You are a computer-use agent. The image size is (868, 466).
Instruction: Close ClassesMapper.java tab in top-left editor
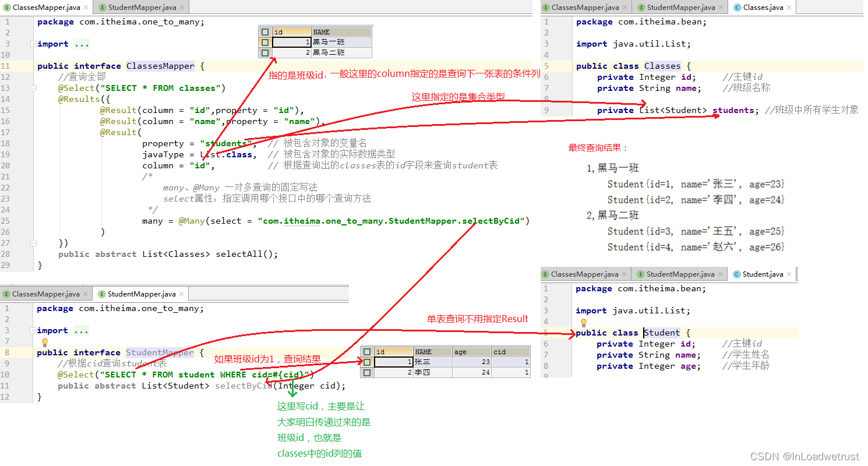(x=86, y=8)
